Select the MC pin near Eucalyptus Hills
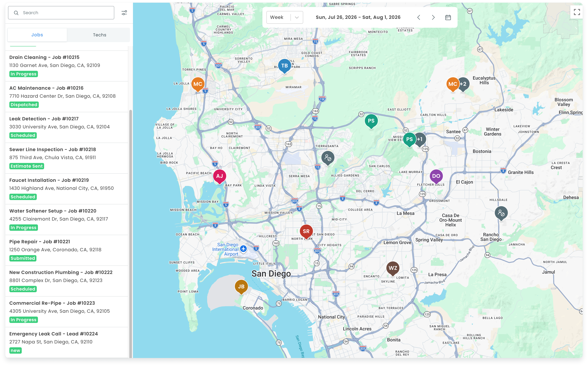Screen dimensions: 588x366 (x=453, y=84)
